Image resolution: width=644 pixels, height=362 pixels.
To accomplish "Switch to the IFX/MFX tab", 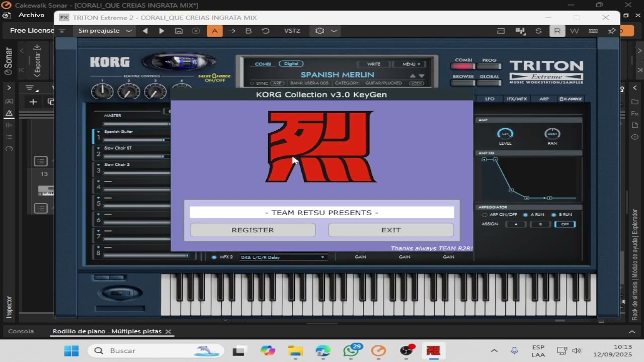I will [x=517, y=99].
